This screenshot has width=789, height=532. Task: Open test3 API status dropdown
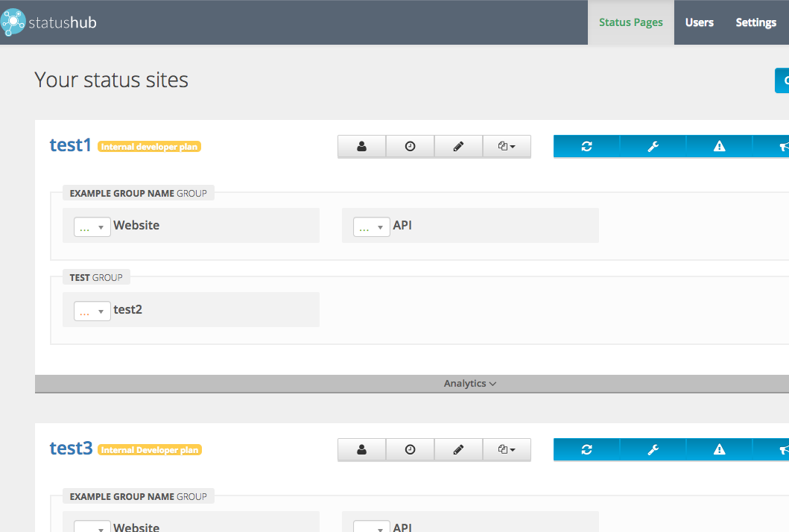click(371, 527)
